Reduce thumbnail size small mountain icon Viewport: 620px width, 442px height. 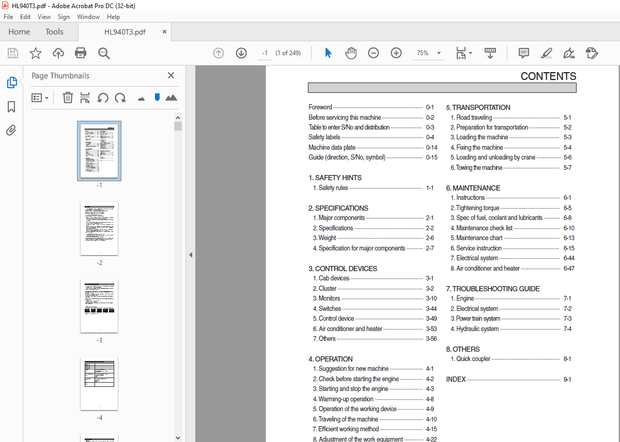click(141, 99)
